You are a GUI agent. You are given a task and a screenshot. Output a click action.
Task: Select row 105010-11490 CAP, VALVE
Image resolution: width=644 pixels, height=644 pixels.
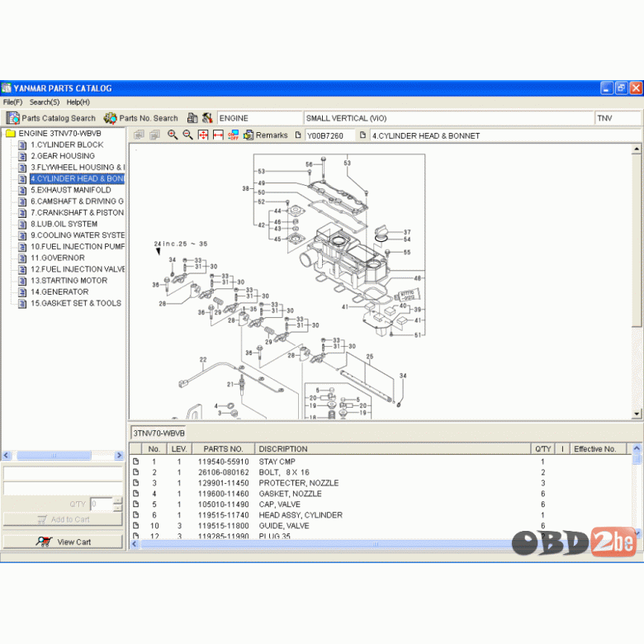[x=381, y=504]
